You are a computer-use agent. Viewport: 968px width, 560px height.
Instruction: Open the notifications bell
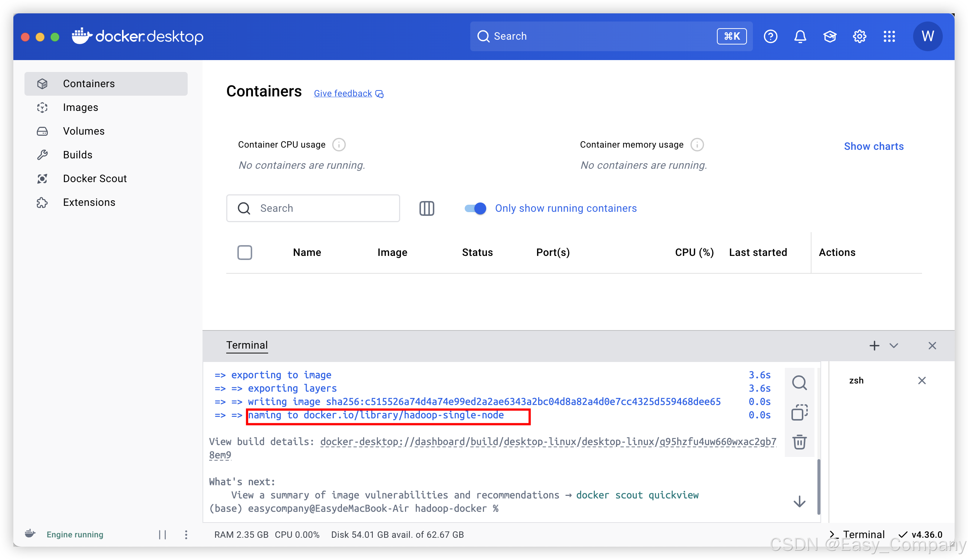coord(800,36)
